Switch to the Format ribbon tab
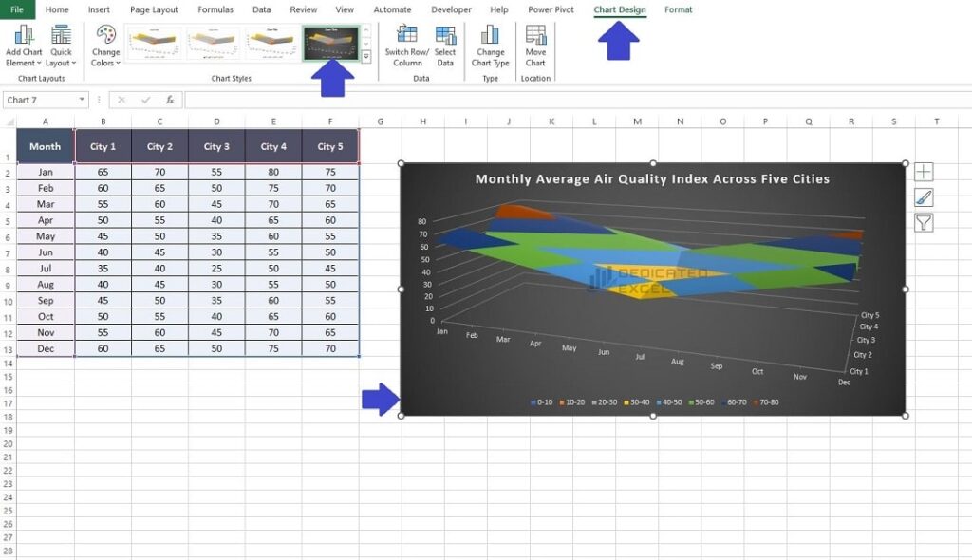972x560 pixels. point(679,9)
